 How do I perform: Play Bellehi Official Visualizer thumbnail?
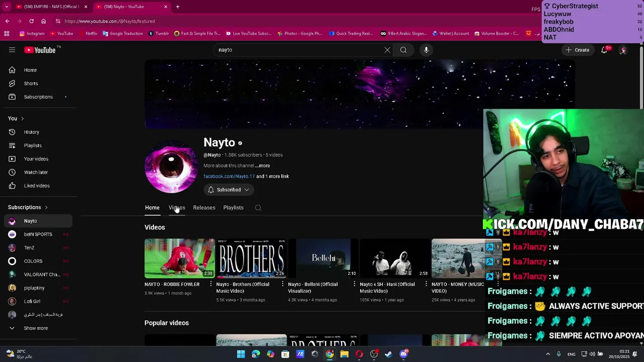[323, 258]
